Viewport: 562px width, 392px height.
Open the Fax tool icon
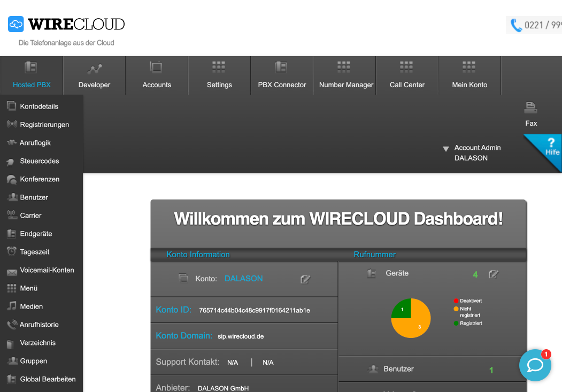point(530,108)
